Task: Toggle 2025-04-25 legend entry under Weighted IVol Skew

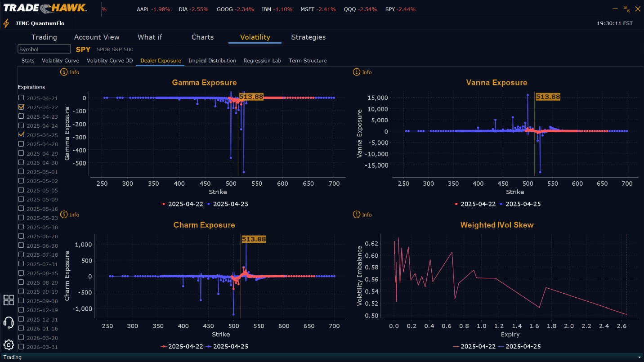Action: [x=520, y=347]
